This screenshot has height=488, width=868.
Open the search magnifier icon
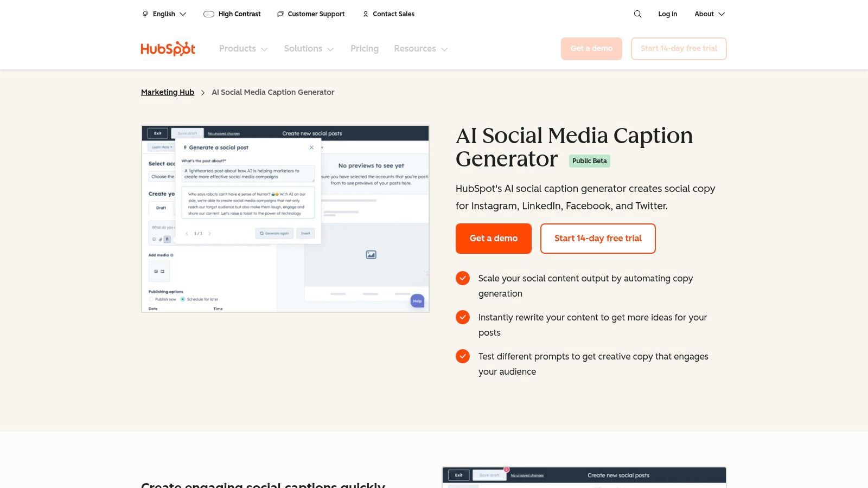click(637, 14)
